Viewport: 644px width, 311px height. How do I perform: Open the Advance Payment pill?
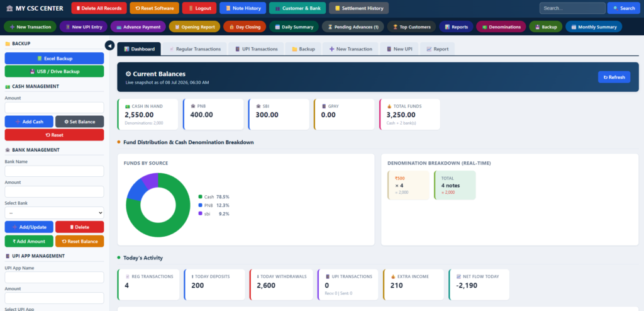point(138,26)
